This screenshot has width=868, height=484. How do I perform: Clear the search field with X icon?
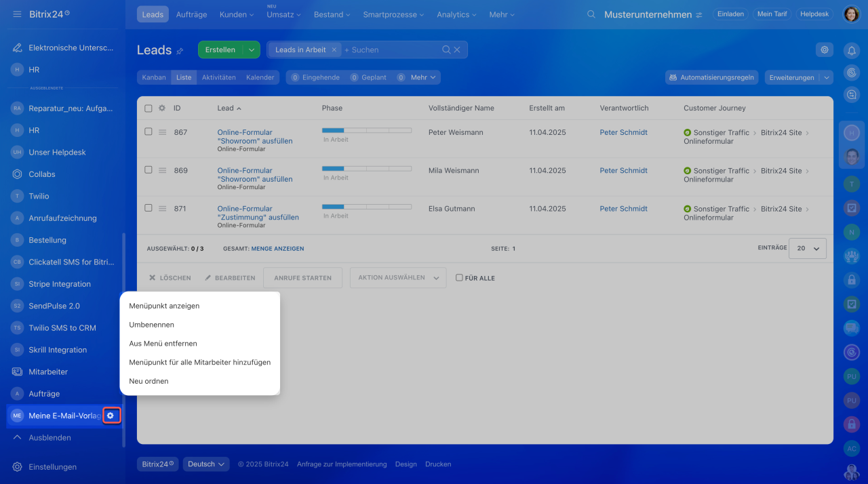pyautogui.click(x=457, y=49)
